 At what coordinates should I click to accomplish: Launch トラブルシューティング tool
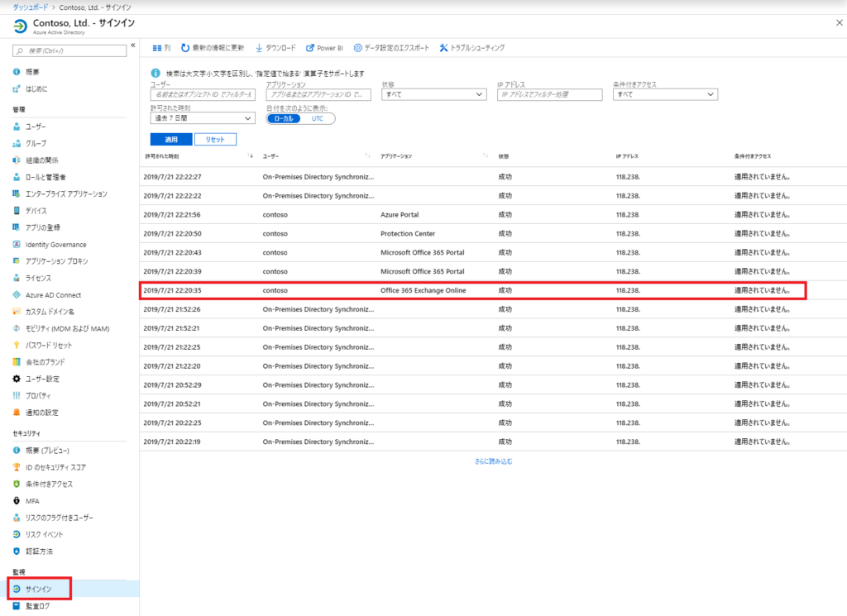(472, 48)
